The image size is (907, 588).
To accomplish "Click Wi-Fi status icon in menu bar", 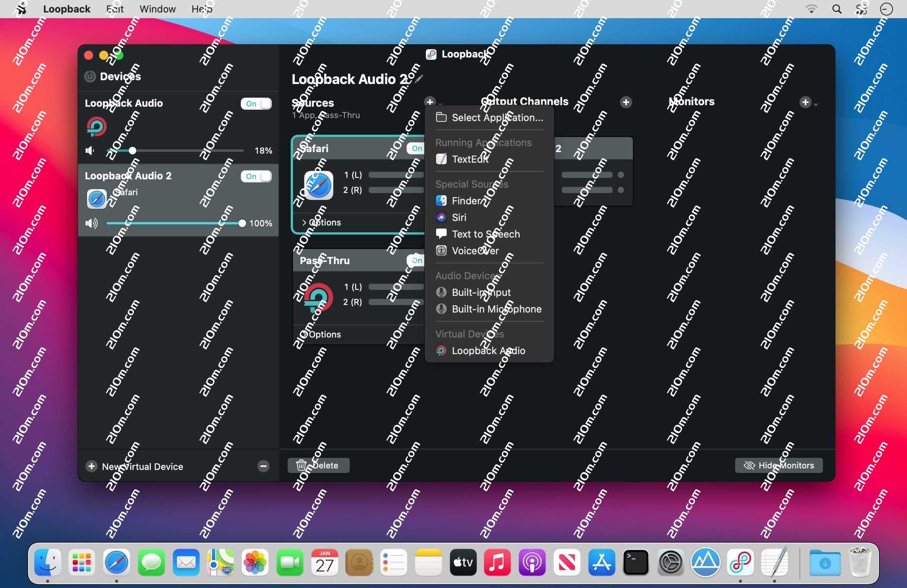I will [x=811, y=9].
